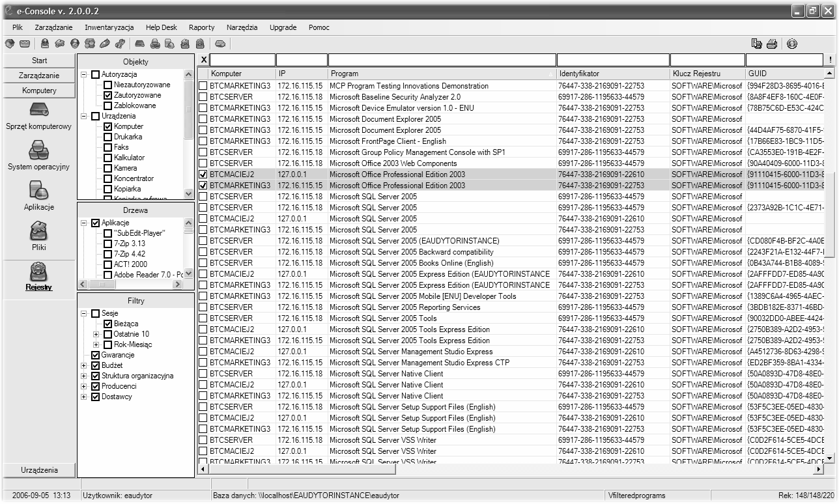Uncheck the BTCMACIEJ2 Office Professional 2003 row checkbox
This screenshot has width=839, height=504.
click(203, 175)
